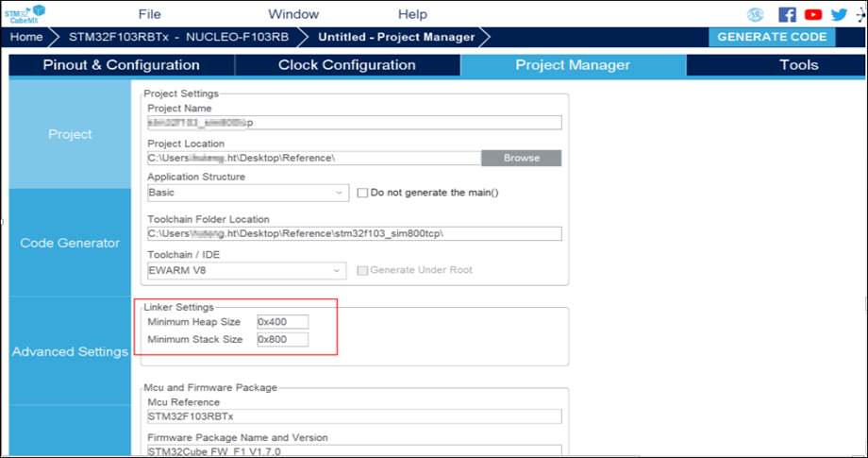The width and height of the screenshot is (868, 458).
Task: Open the Advanced Settings side tab
Action: pyautogui.click(x=71, y=351)
